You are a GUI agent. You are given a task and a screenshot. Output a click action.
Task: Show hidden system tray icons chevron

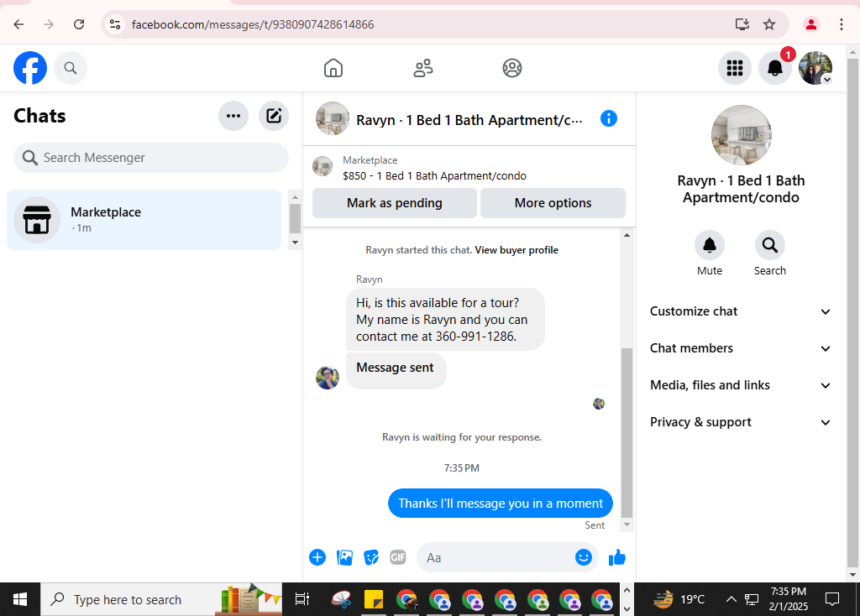pos(732,599)
